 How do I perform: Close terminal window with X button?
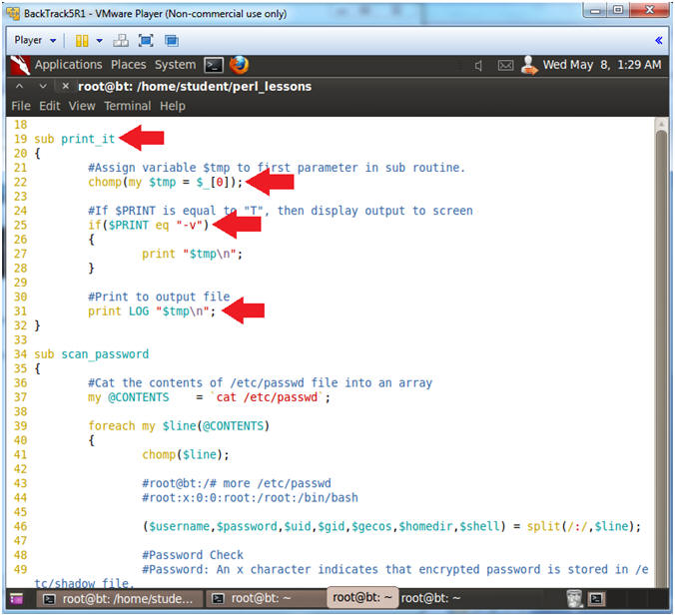point(66,87)
